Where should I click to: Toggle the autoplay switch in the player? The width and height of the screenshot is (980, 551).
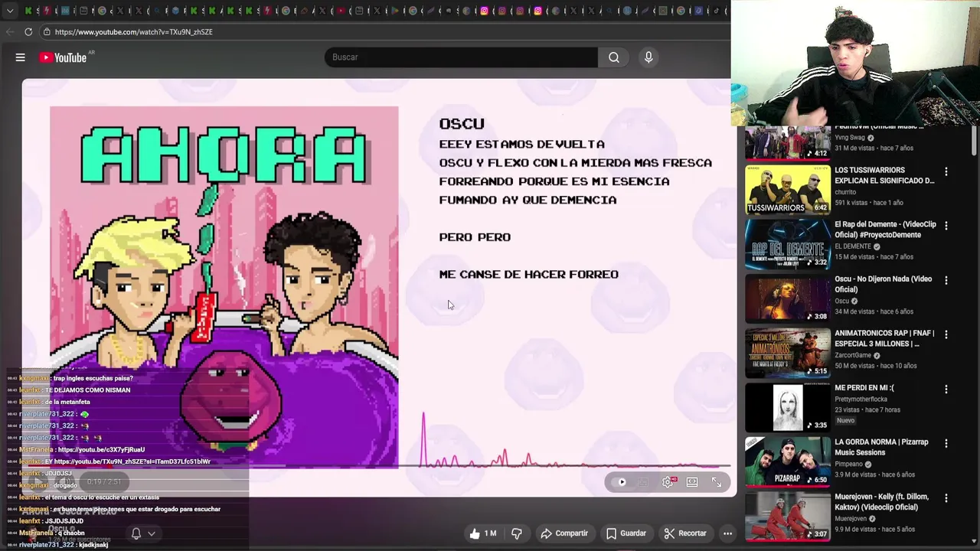pyautogui.click(x=620, y=482)
